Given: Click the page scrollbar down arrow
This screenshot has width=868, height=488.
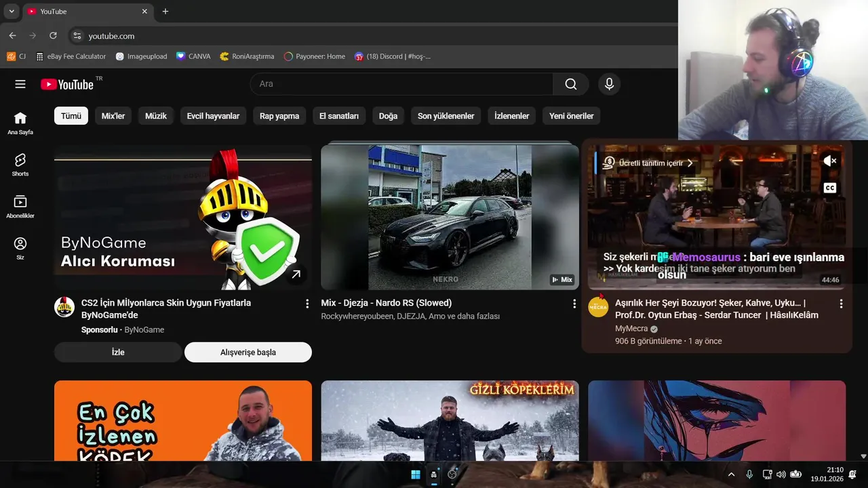Looking at the screenshot, I should tap(863, 457).
